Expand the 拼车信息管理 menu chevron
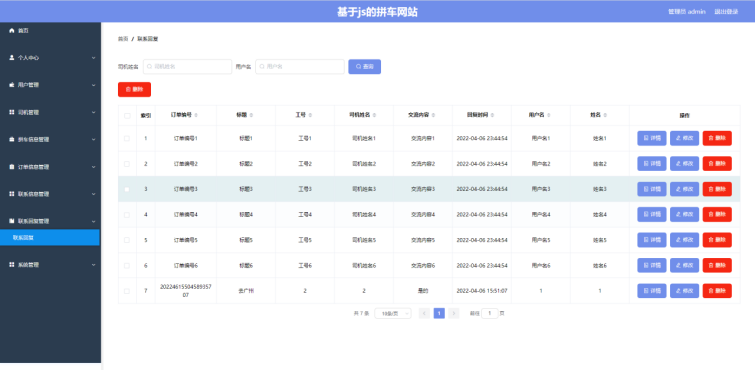755x371 pixels. pos(93,140)
